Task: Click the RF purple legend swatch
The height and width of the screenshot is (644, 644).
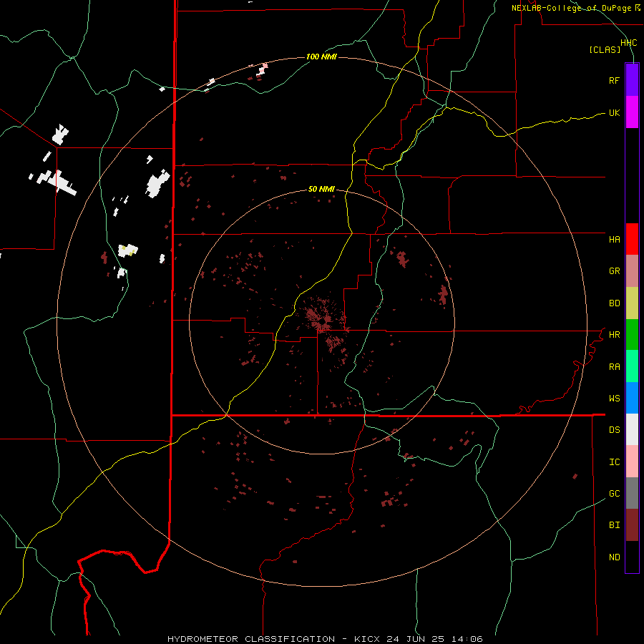Action: pos(632,79)
